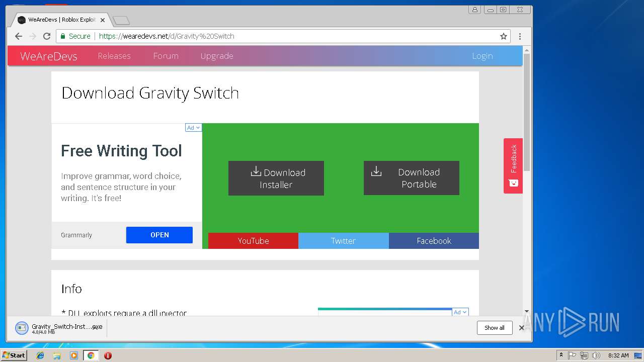The height and width of the screenshot is (362, 644).
Task: Click the vertical scrollbar thumb
Action: 527,112
